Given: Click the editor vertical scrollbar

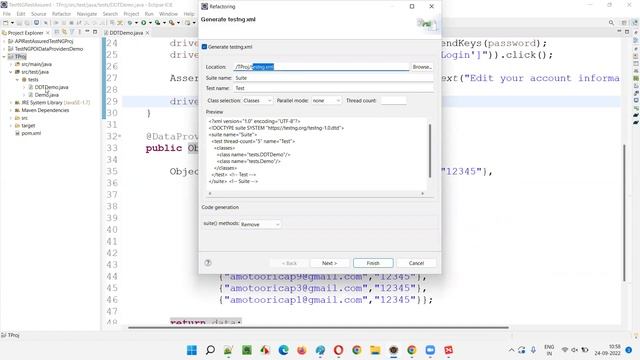Looking at the screenshot, I should click(x=624, y=212).
